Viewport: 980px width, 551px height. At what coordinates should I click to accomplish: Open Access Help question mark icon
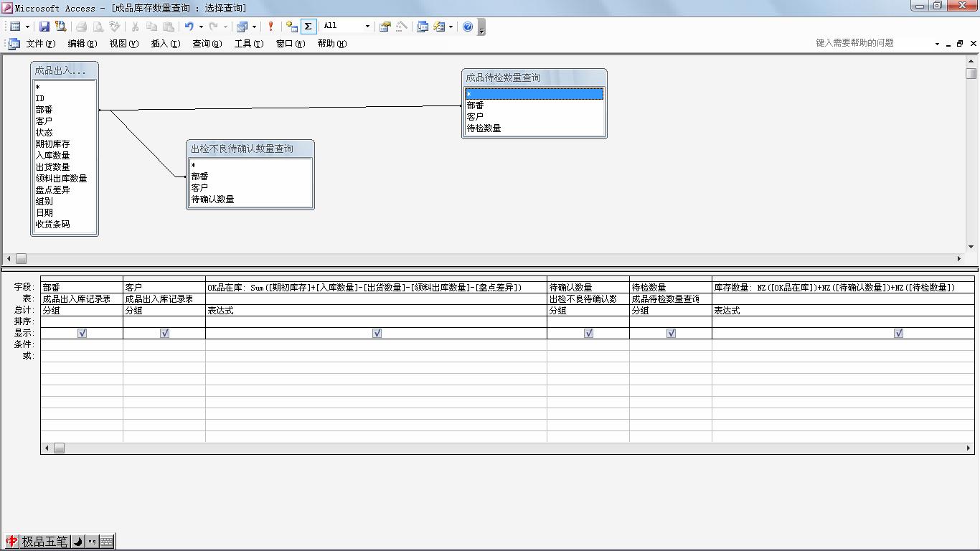pyautogui.click(x=468, y=27)
